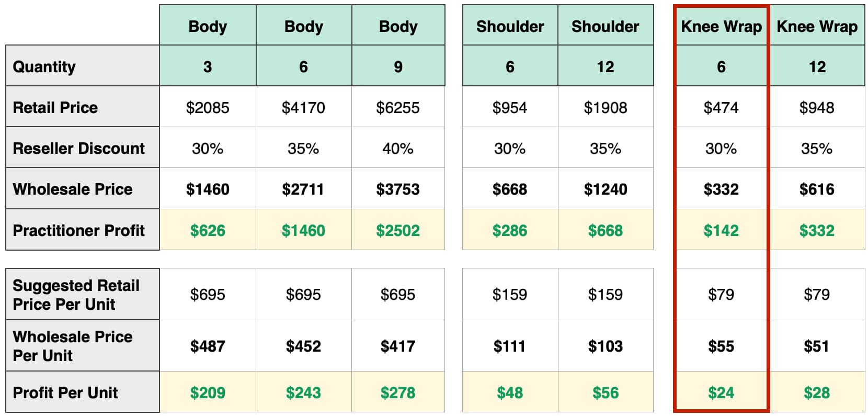Click the red-outlined Knee Wrap column header
The width and height of the screenshot is (868, 416).
[721, 26]
